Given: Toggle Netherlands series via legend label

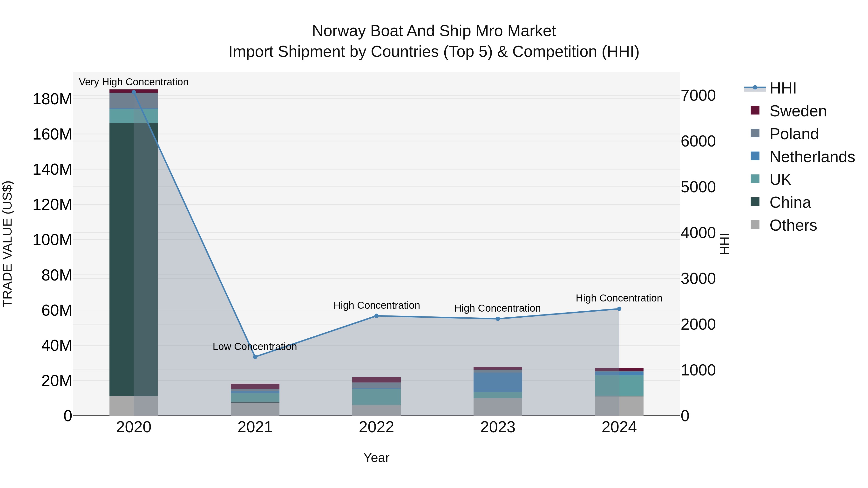Looking at the screenshot, I should [x=812, y=157].
